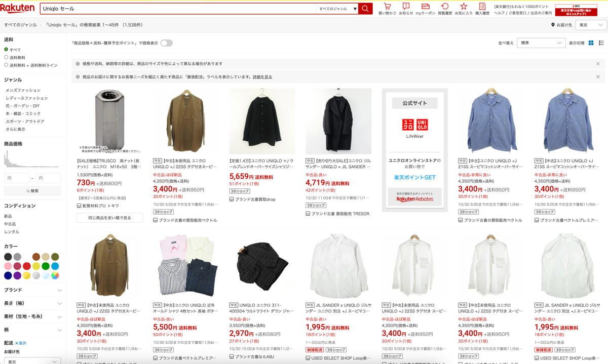Viewport: 608px width, 364px height.
Task: Click the 検索 price search button
Action: tap(32, 191)
